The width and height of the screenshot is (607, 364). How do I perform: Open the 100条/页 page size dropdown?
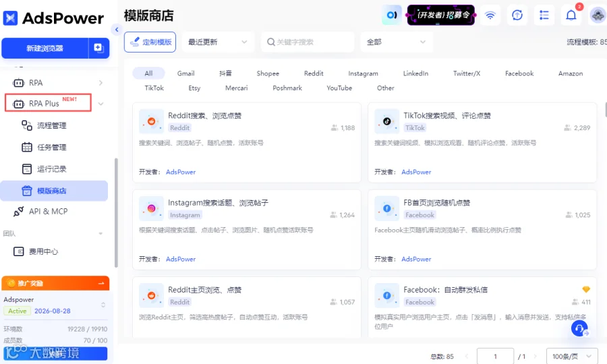572,357
